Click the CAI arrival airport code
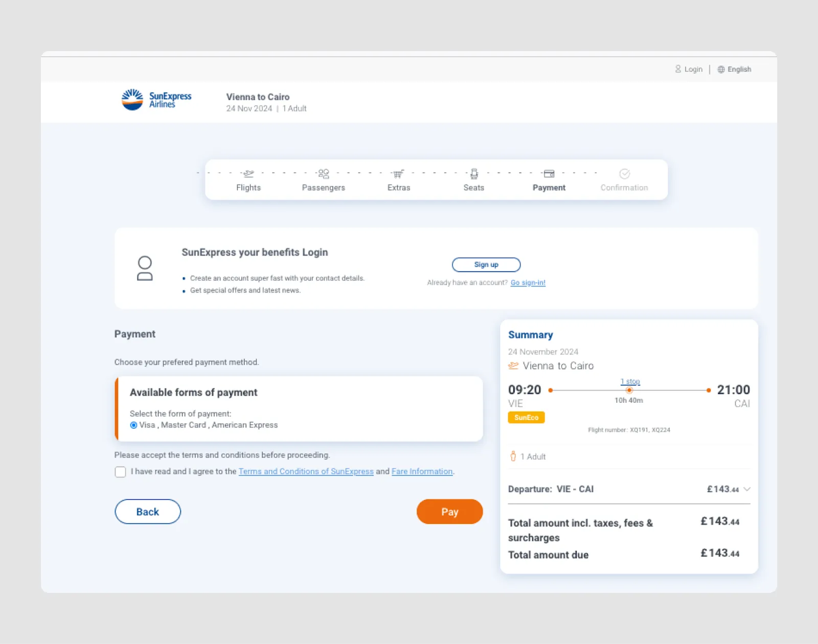818x644 pixels. (742, 404)
